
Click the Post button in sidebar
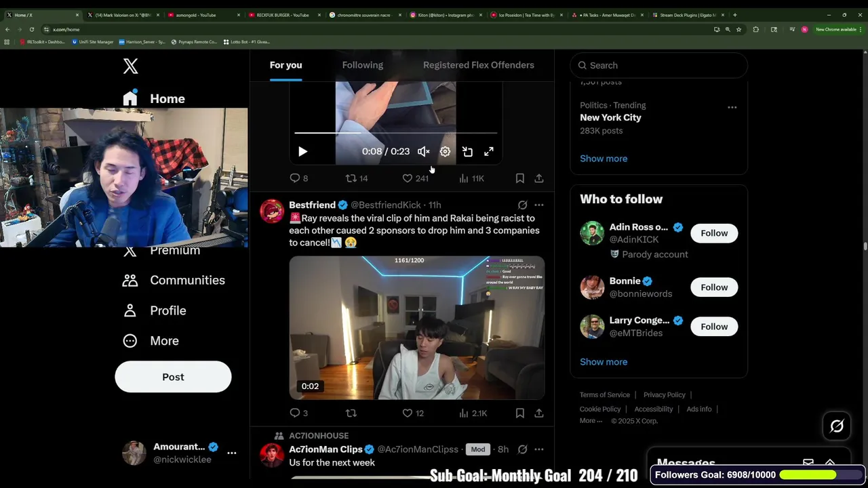(173, 377)
